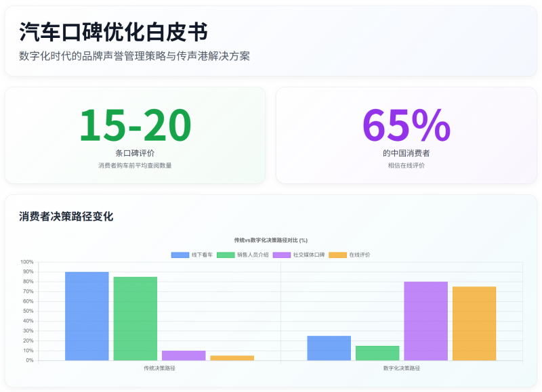This screenshot has height=392, width=542.
Task: Select the tall purple bar in 数字化决策路径
Action: [x=425, y=321]
